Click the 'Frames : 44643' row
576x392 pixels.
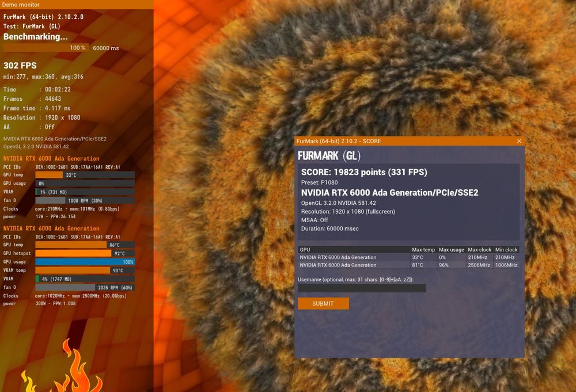[32, 99]
